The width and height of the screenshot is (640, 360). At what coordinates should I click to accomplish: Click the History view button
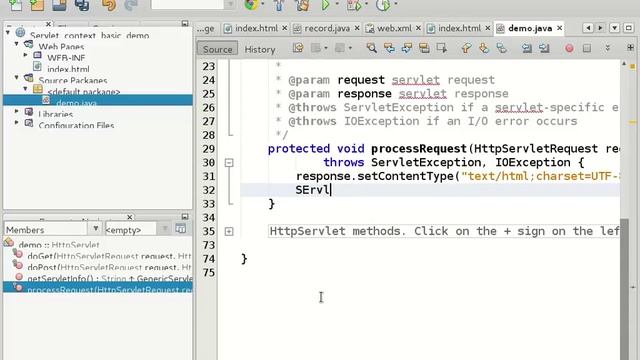click(260, 49)
